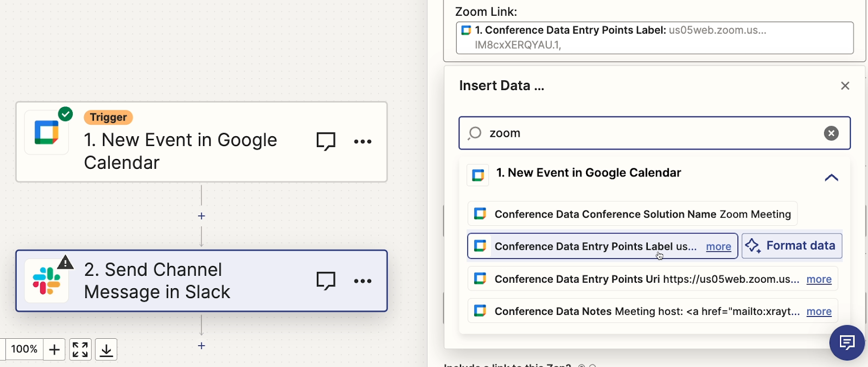This screenshot has height=367, width=868.
Task: Show more of Entry Points Uri value
Action: point(819,279)
